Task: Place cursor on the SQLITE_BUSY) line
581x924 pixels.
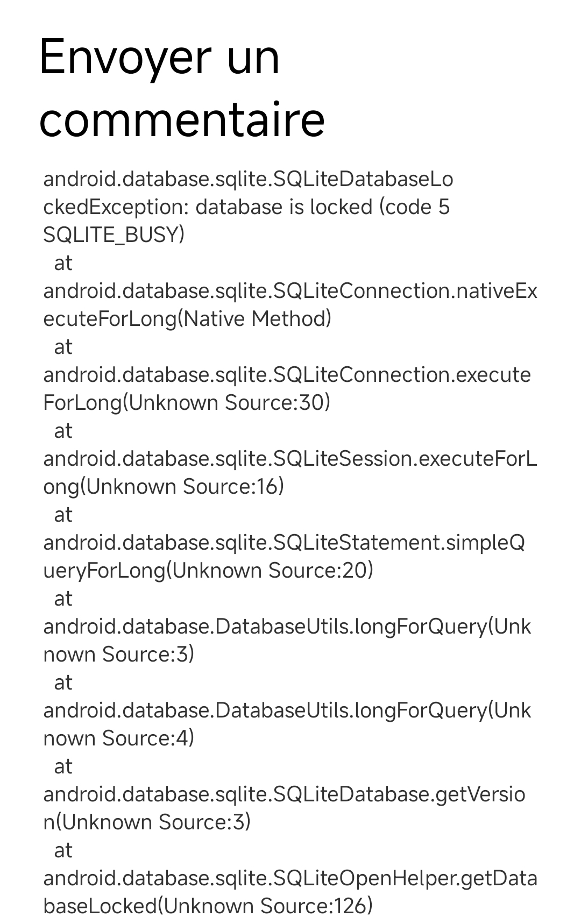Action: (114, 235)
